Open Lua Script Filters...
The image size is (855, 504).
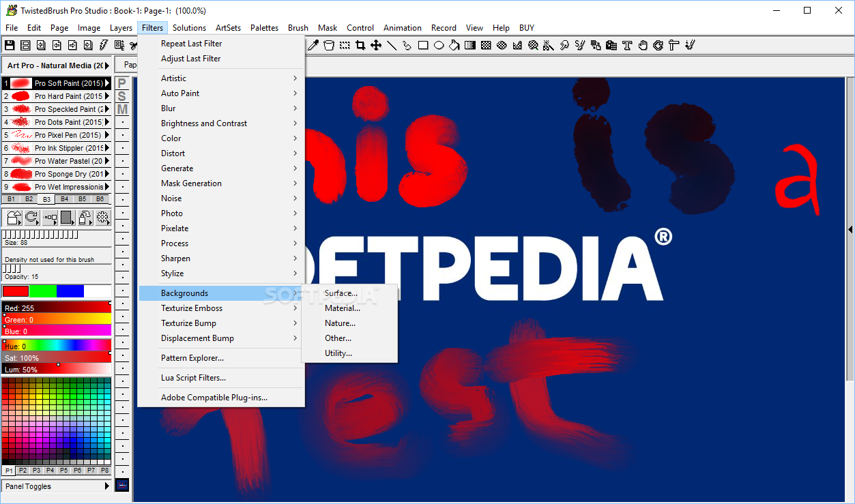pos(222,378)
